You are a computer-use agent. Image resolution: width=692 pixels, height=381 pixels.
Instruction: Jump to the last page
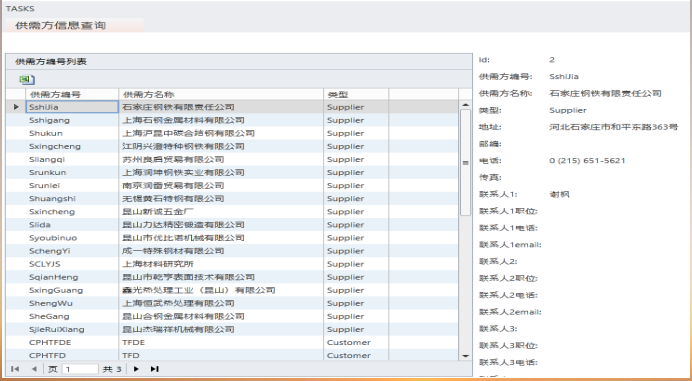coord(154,369)
